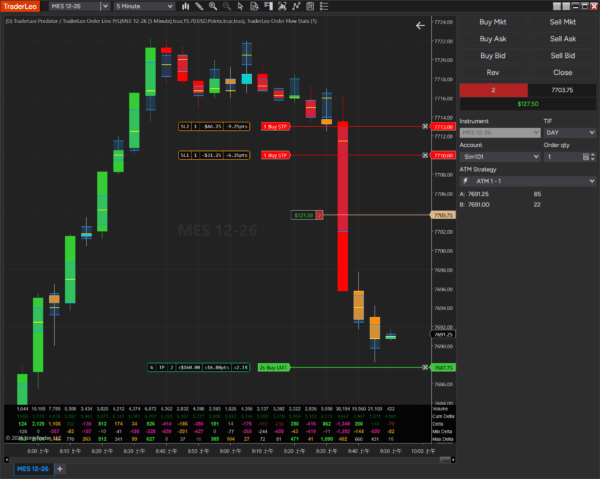600x479 pixels.
Task: Click the ask price A: 7691.25
Action: click(x=474, y=194)
